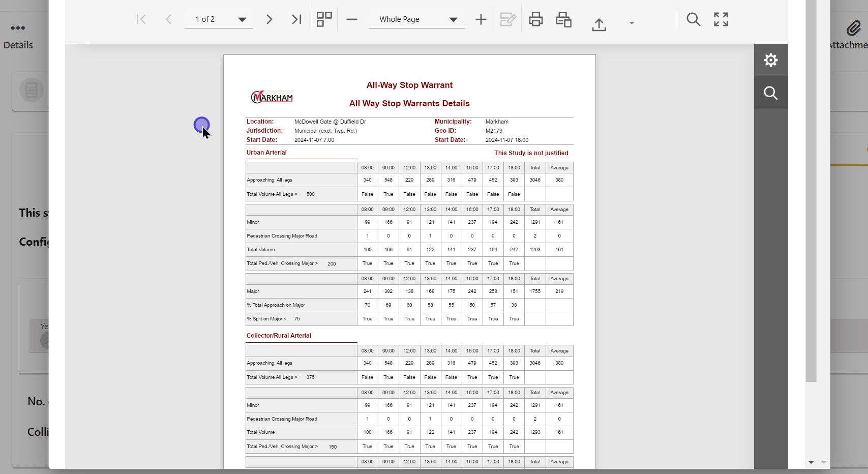Click the print page icon
This screenshot has width=868, height=474.
tap(563, 20)
